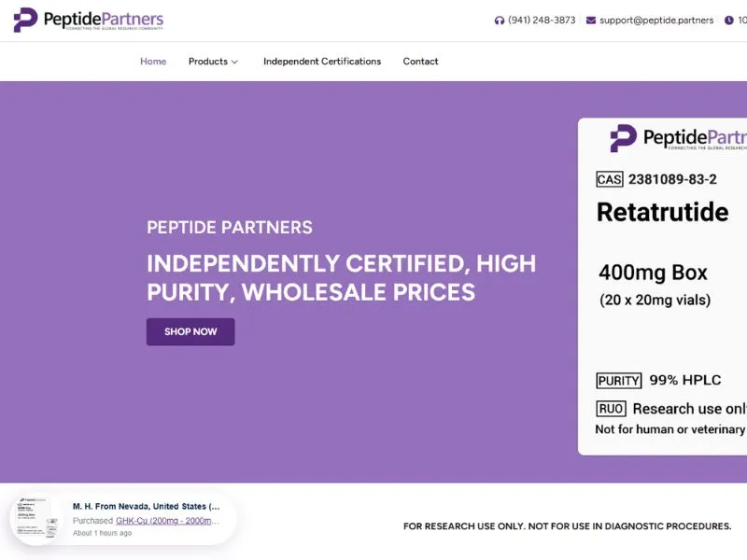Viewport: 747px width, 560px height.
Task: Click the M. H. From Nevada notification title
Action: click(146, 507)
